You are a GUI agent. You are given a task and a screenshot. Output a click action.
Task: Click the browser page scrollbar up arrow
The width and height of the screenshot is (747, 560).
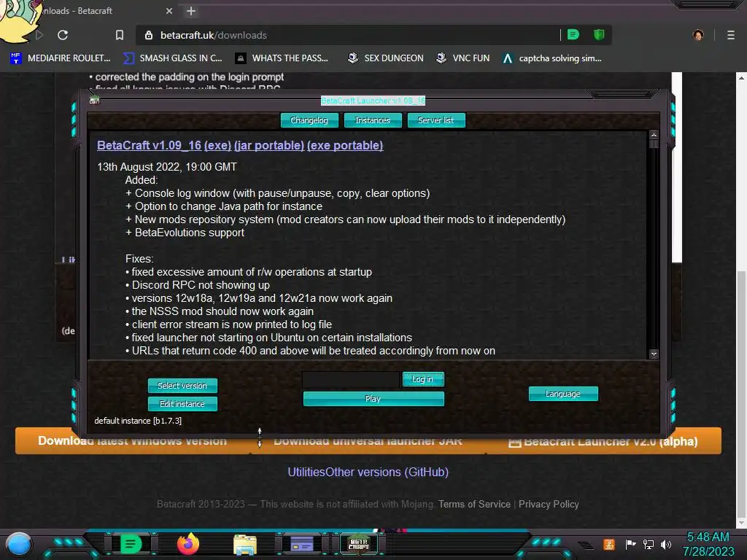click(x=741, y=77)
